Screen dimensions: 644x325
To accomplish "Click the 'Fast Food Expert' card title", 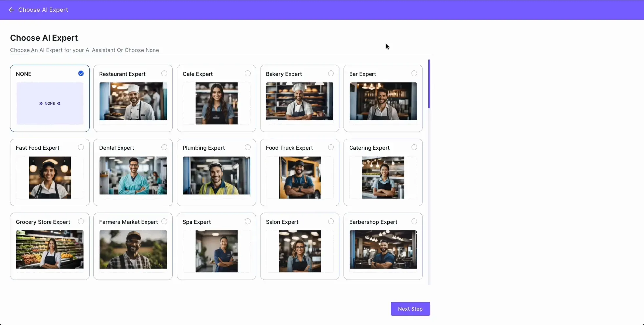I will click(38, 148).
